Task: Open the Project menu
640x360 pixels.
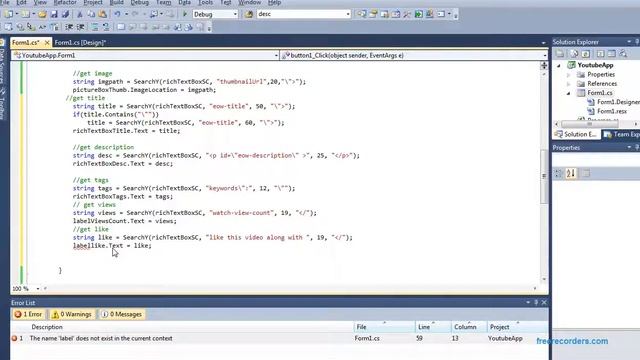Action: tap(93, 2)
